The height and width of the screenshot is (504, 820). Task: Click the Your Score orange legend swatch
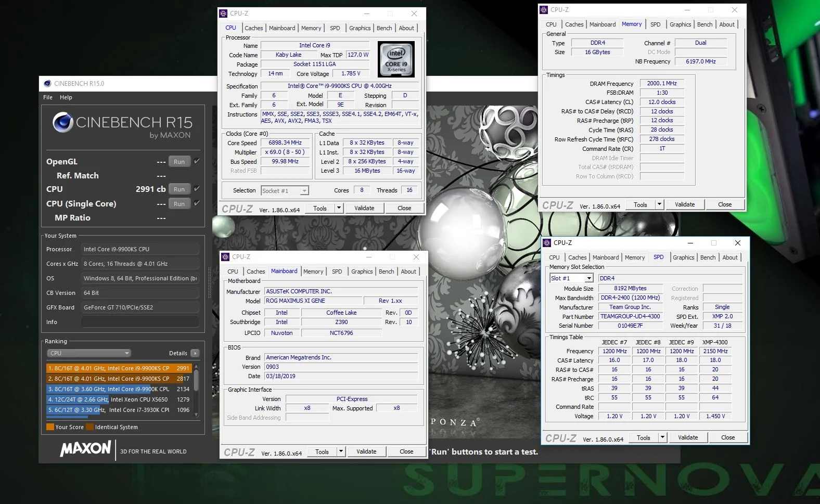(50, 427)
